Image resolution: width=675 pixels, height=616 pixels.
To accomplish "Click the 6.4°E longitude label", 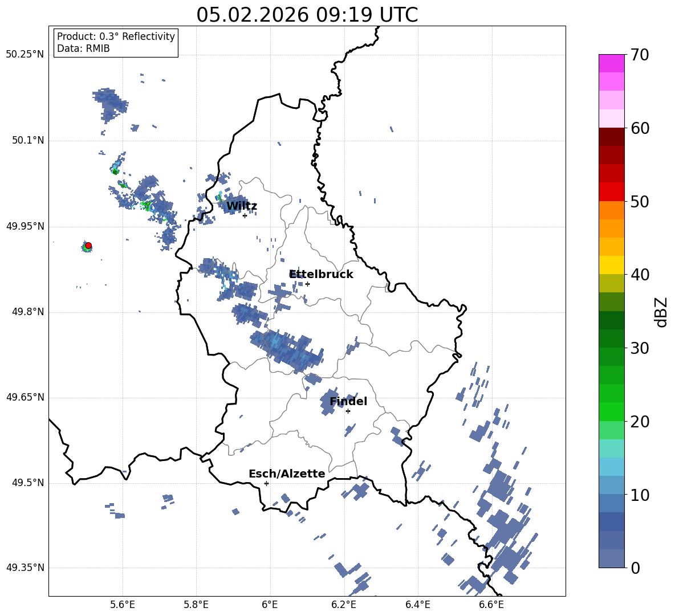I will 417,605.
